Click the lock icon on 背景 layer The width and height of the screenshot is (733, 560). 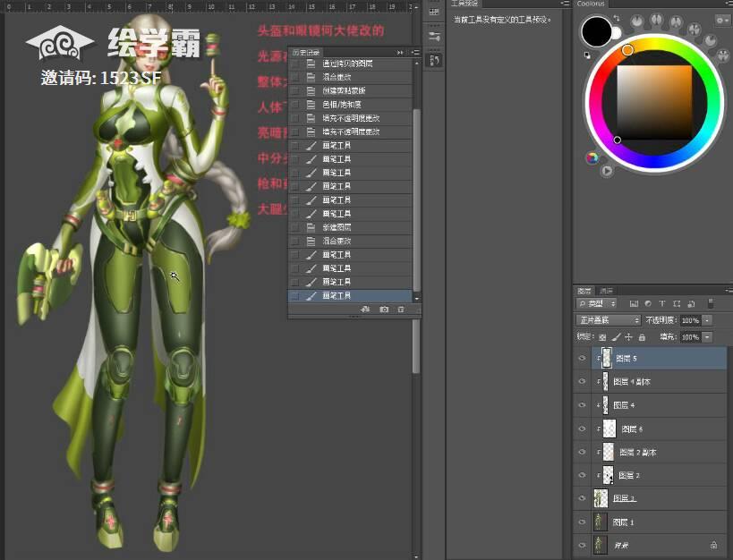[713, 545]
